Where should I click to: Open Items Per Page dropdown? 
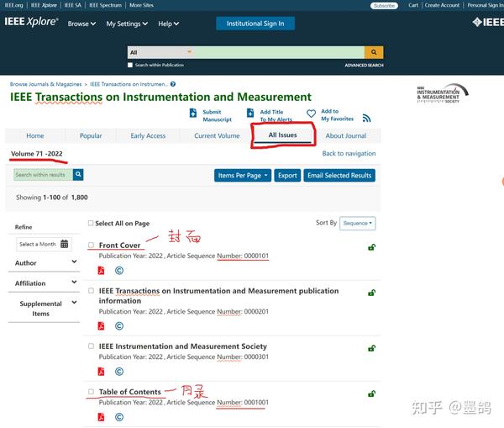click(243, 176)
